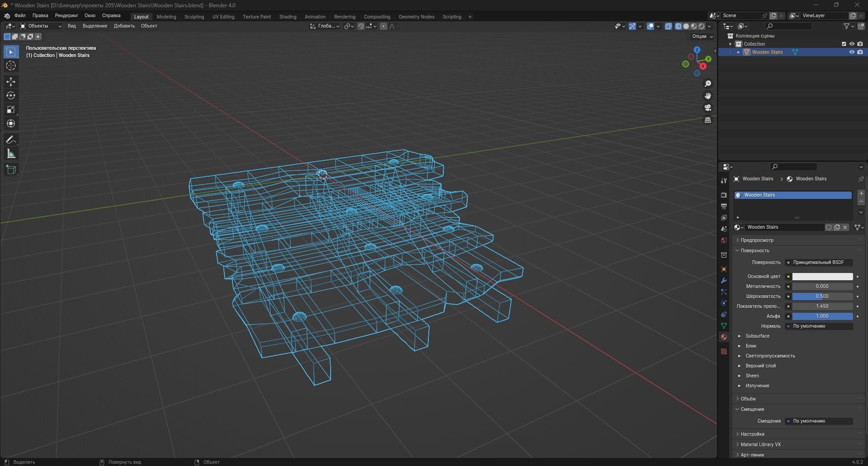Open the Опции options dropdown
The width and height of the screenshot is (868, 466).
[702, 37]
